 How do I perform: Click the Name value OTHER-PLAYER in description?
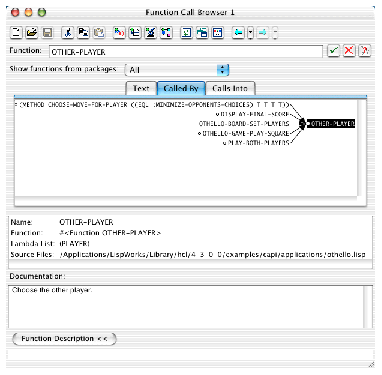pyautogui.click(x=86, y=222)
